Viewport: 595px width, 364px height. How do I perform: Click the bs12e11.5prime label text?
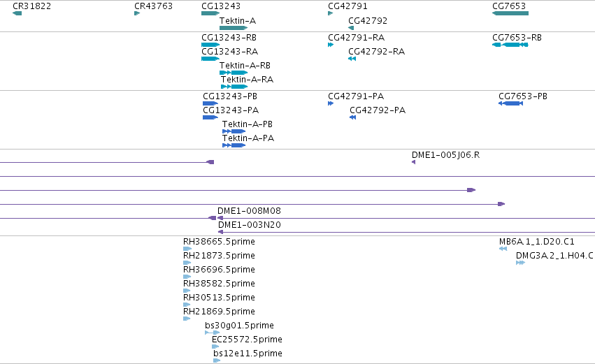248,354
